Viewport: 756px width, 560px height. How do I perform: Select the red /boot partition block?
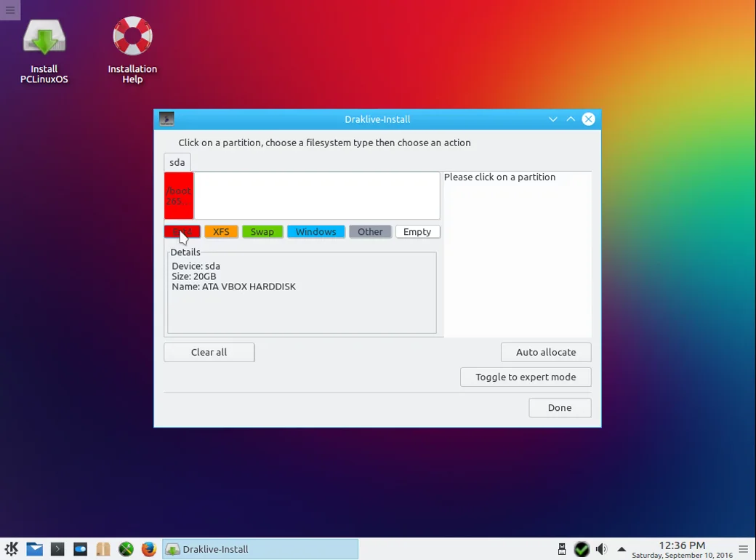tap(179, 196)
